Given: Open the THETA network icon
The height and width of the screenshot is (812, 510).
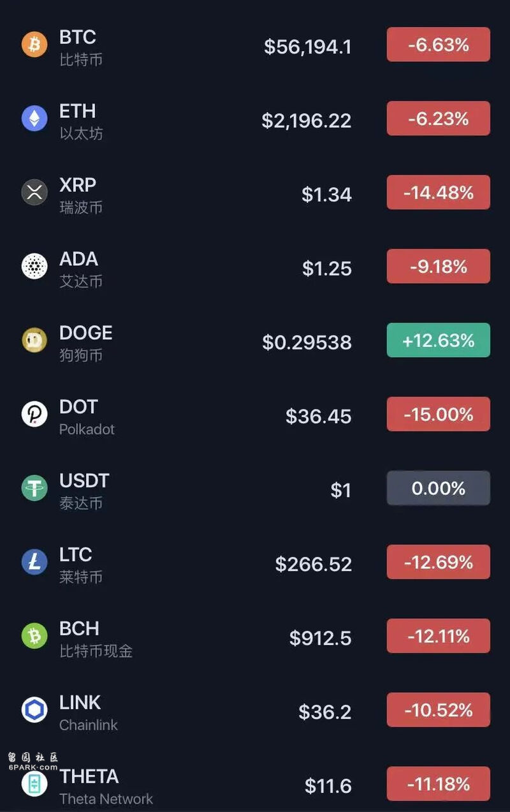Looking at the screenshot, I should (x=34, y=783).
